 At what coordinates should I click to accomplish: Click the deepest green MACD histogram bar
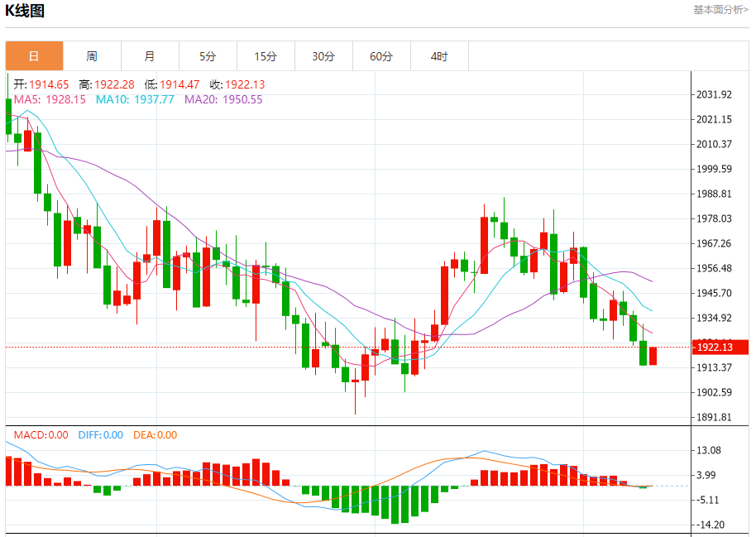395,504
